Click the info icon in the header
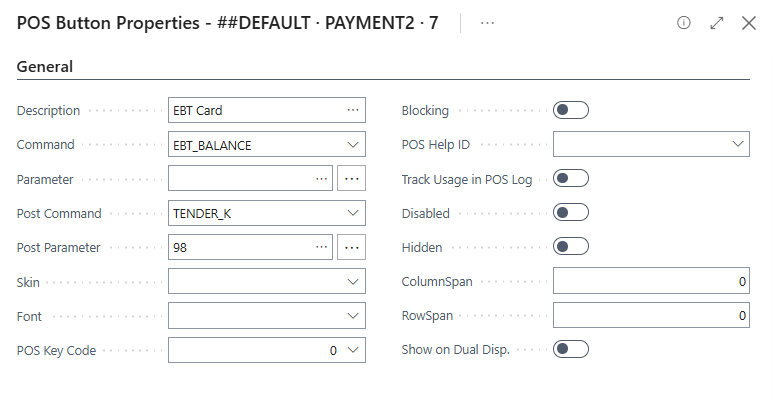 pos(684,22)
